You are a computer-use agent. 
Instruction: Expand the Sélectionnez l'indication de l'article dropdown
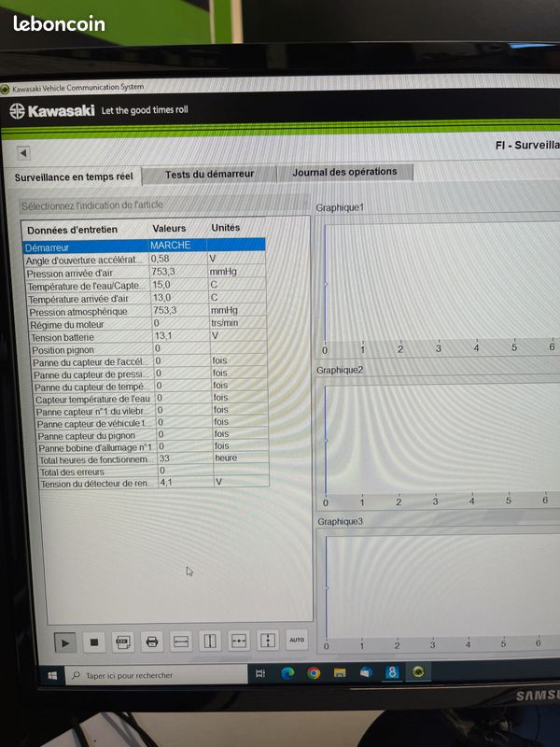coord(163,204)
